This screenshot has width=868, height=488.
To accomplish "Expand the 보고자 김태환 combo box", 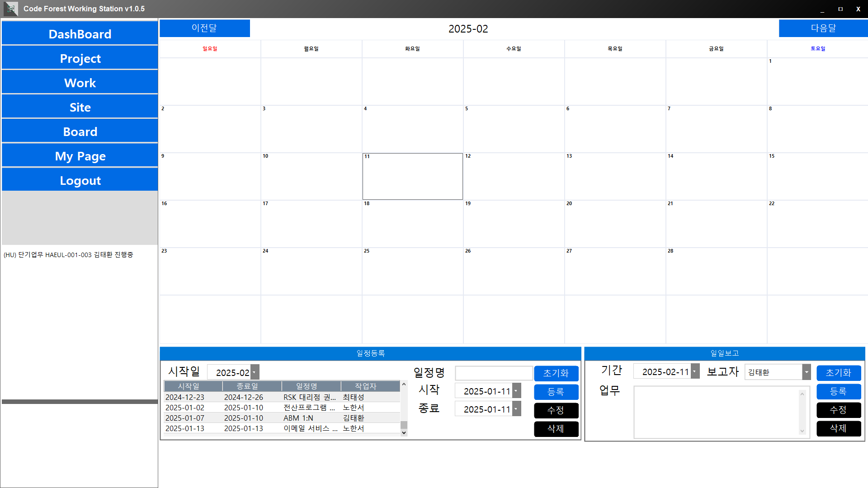I will click(806, 372).
